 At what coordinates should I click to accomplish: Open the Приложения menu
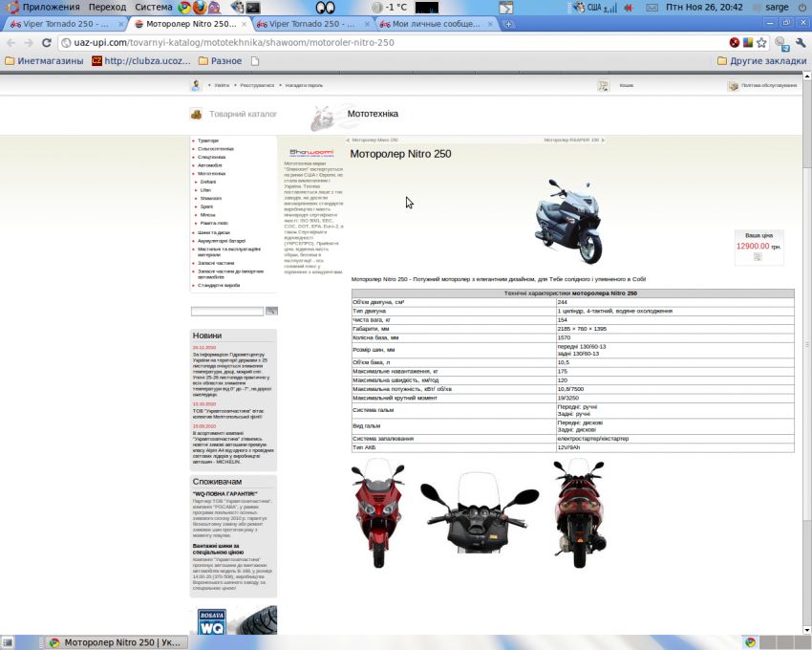pyautogui.click(x=51, y=8)
